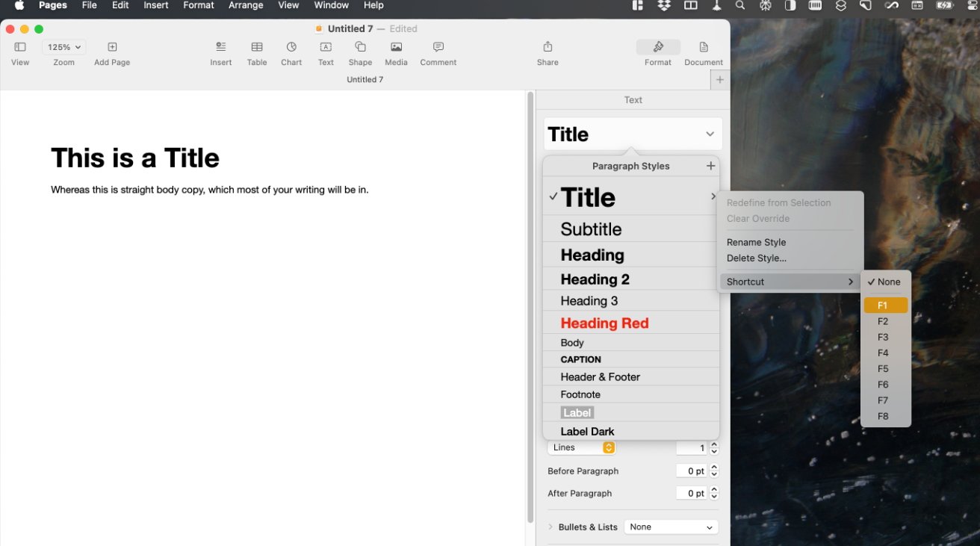This screenshot has height=546, width=980.
Task: Open the Arrange menu
Action: point(246,5)
